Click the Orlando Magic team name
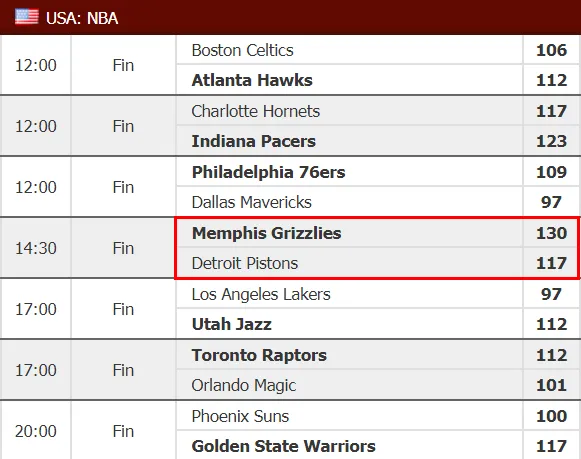 pos(244,385)
